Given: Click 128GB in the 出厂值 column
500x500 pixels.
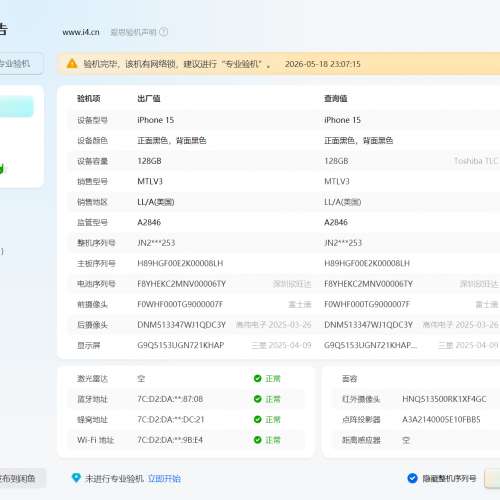Looking at the screenshot, I should tap(149, 161).
